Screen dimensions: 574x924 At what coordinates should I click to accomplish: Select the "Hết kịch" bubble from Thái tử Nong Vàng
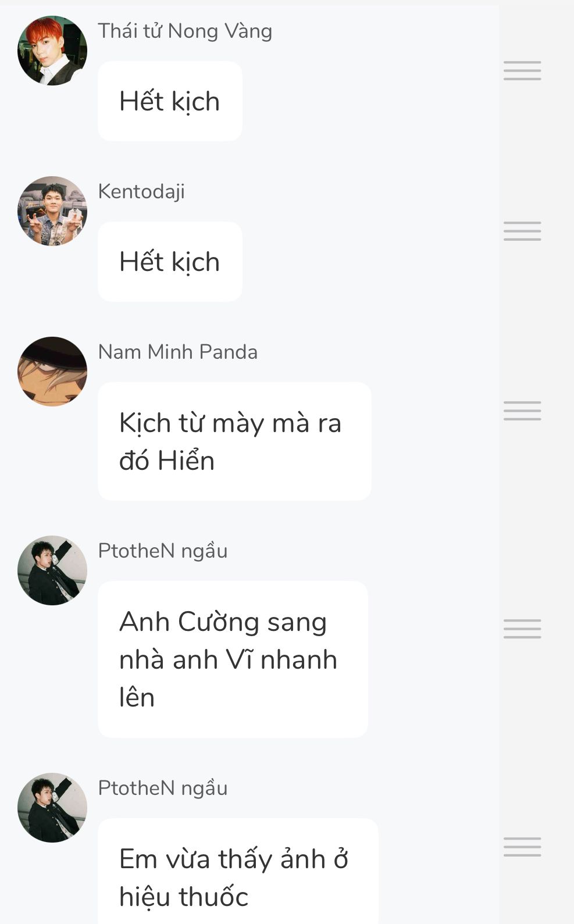(170, 101)
